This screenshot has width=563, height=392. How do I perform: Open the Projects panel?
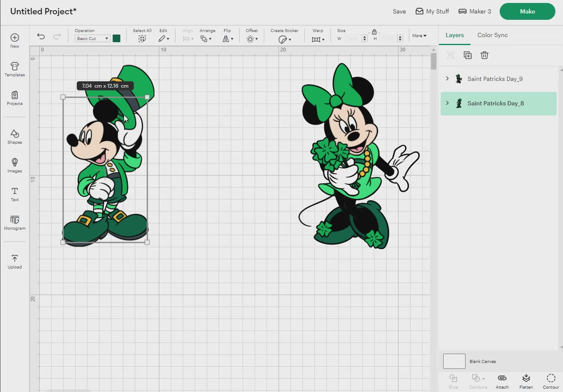click(15, 98)
